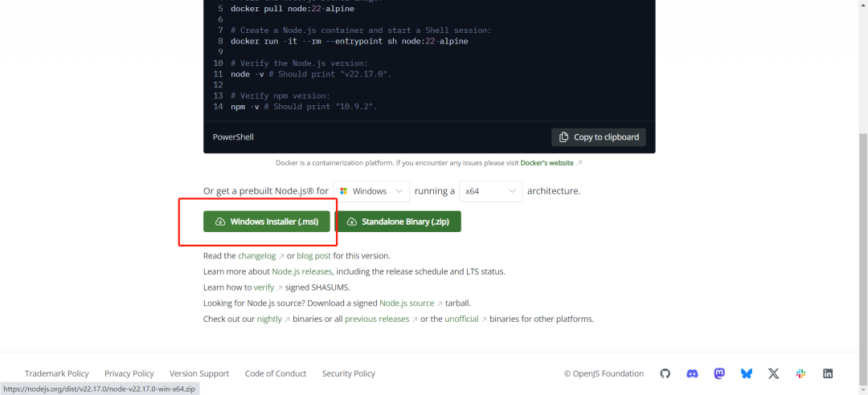Open the Privacy Policy footer link

pos(129,373)
